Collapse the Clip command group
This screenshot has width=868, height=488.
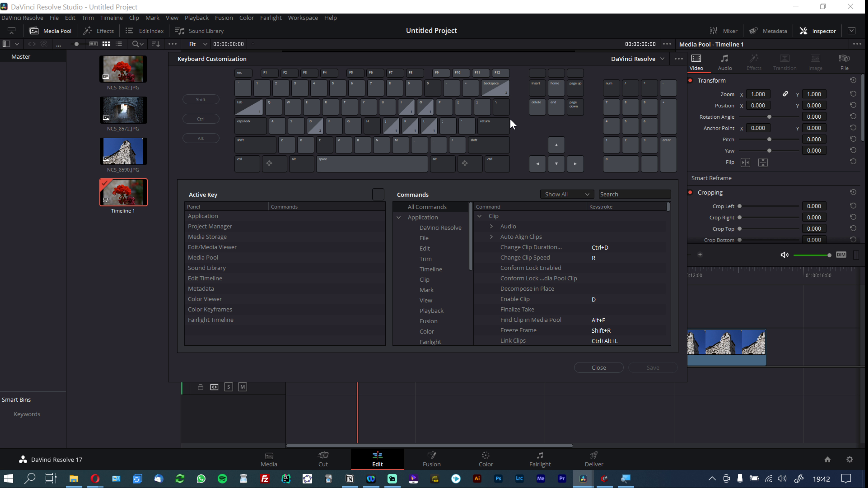(479, 216)
